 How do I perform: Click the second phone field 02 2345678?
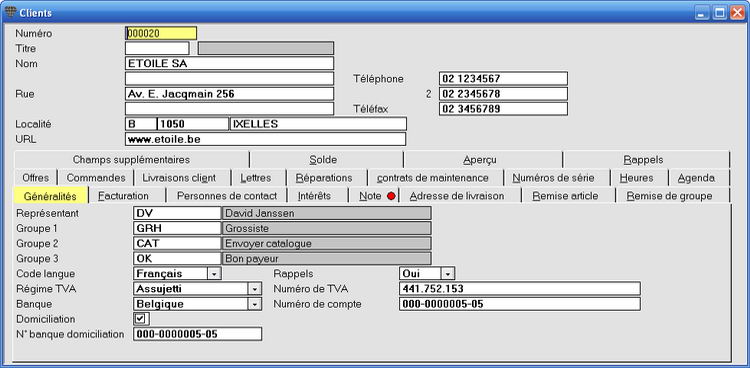(503, 94)
